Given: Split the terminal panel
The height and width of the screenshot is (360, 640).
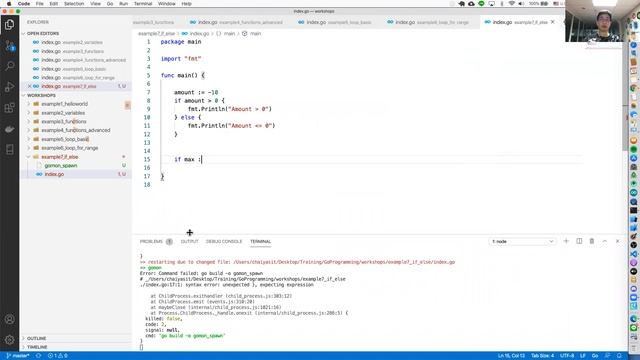Looking at the screenshot, I should [x=579, y=241].
